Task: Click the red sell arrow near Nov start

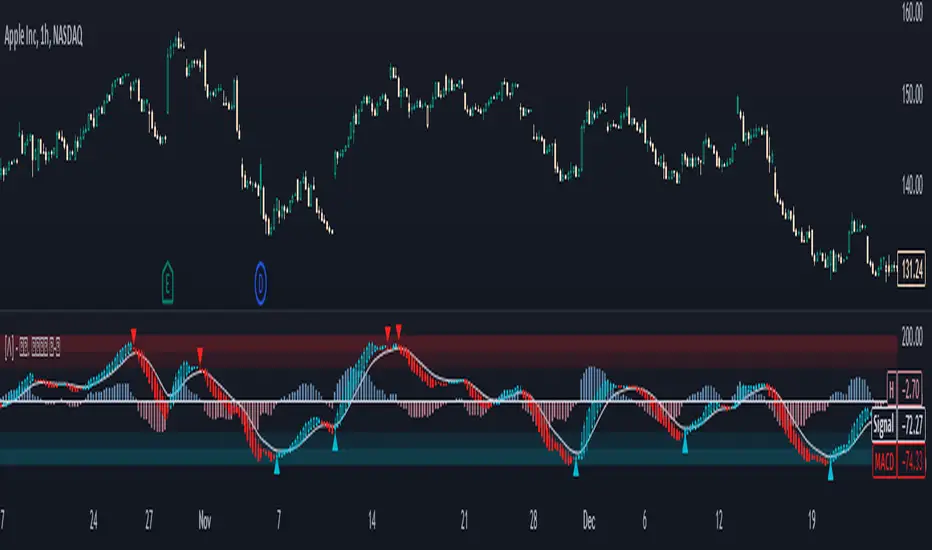Action: point(200,356)
